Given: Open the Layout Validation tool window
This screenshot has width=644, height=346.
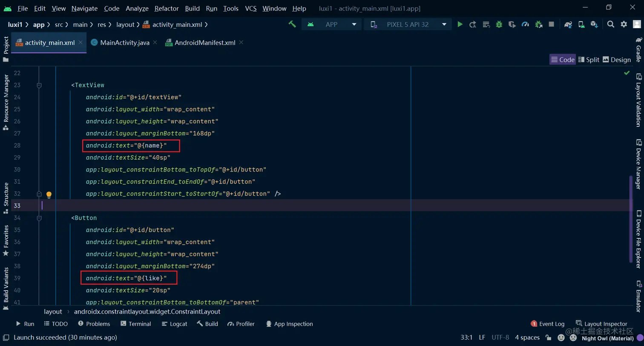Looking at the screenshot, I should (x=638, y=100).
